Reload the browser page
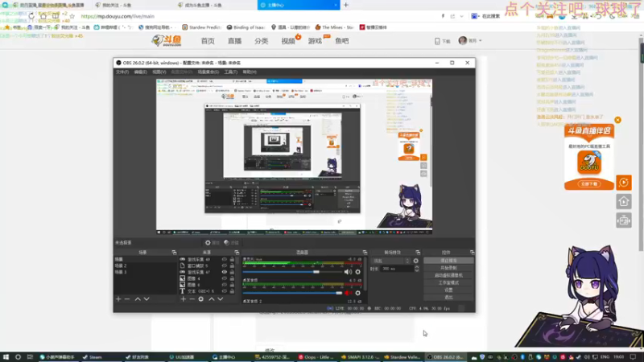 tap(31, 16)
